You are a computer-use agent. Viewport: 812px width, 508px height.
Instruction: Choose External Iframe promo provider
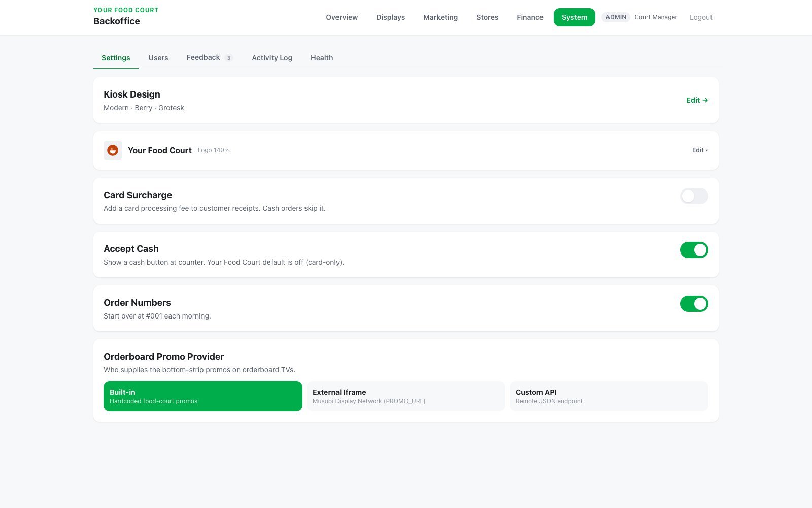pyautogui.click(x=406, y=396)
